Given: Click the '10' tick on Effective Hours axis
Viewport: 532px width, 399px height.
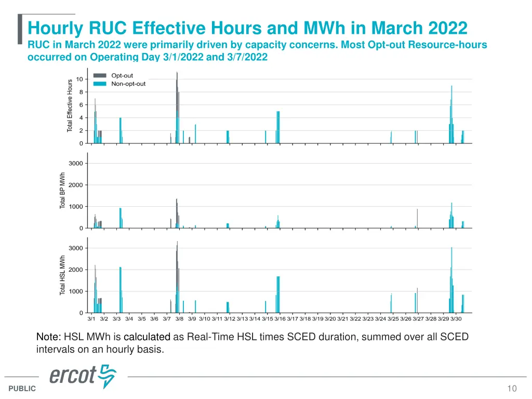Looking at the screenshot, I should (x=79, y=79).
